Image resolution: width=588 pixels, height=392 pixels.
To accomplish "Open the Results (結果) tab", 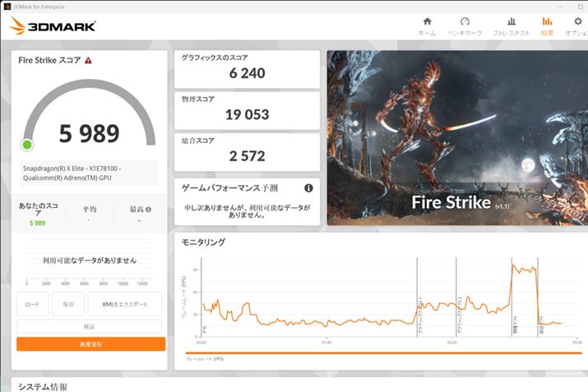I will [547, 26].
